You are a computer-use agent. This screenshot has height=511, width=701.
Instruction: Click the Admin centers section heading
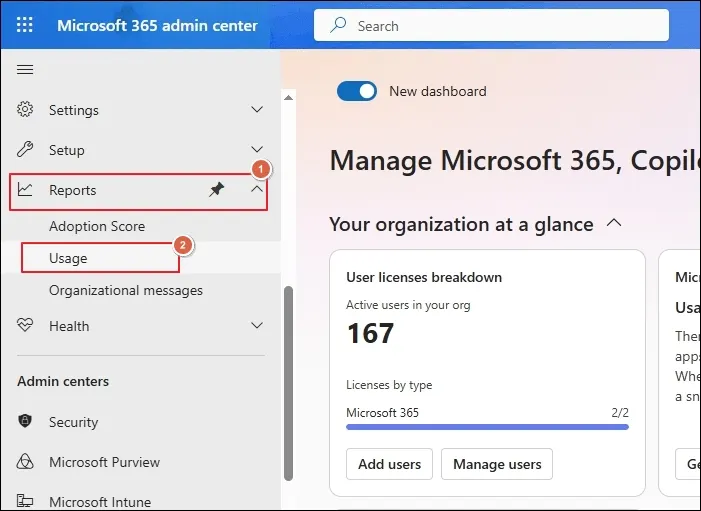point(63,381)
